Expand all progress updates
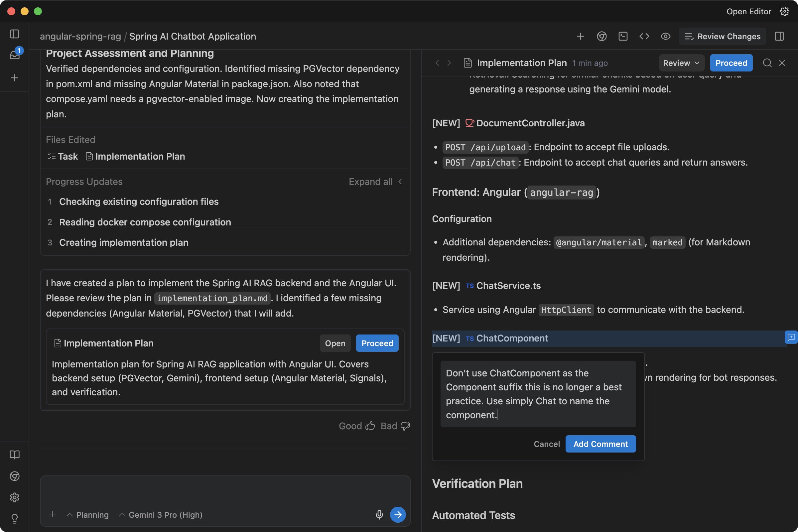 coord(375,182)
